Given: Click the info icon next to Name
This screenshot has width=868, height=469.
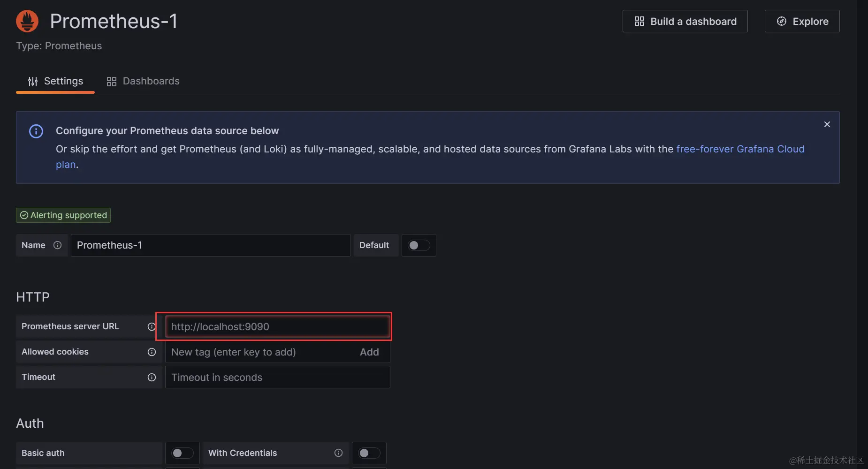Looking at the screenshot, I should [57, 245].
